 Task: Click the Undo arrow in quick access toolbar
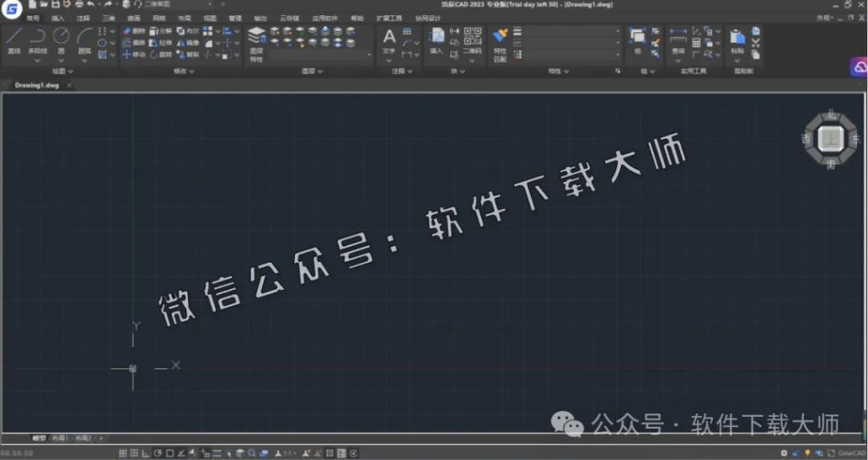click(x=91, y=4)
